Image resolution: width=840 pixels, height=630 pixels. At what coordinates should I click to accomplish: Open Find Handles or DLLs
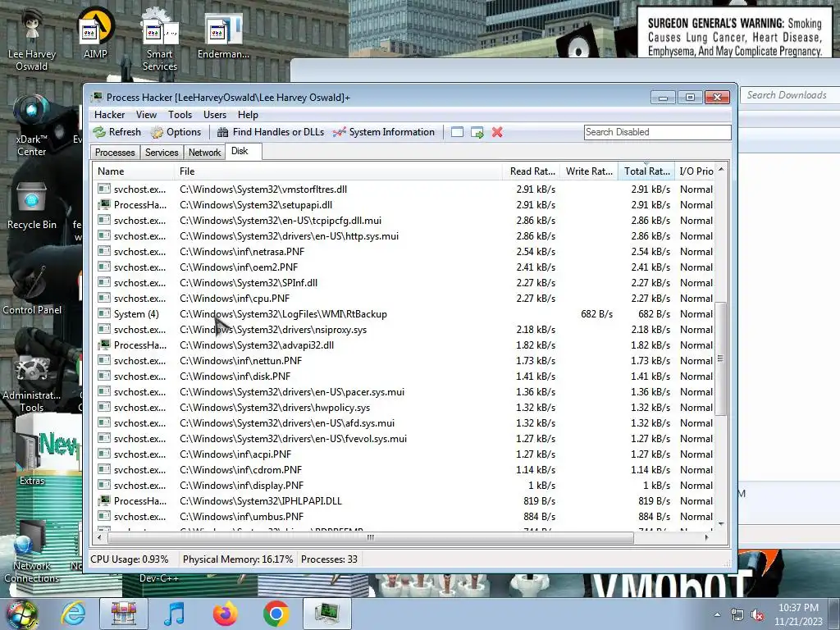click(271, 132)
